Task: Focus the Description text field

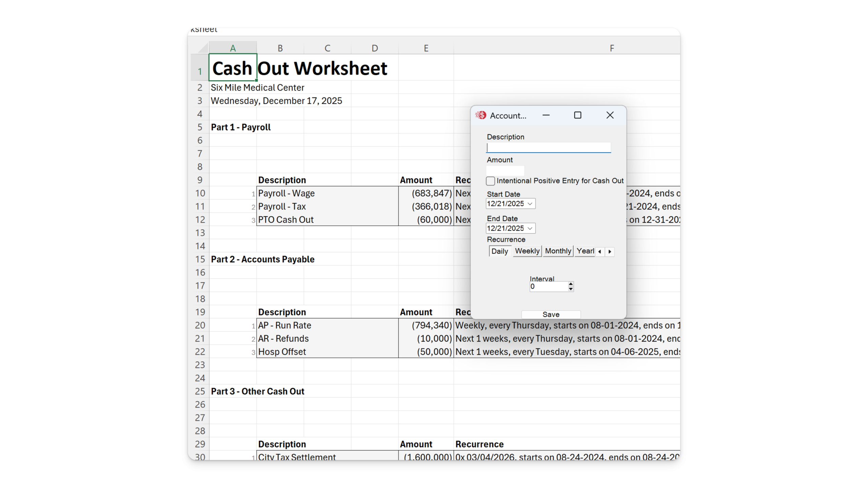Action: [548, 148]
